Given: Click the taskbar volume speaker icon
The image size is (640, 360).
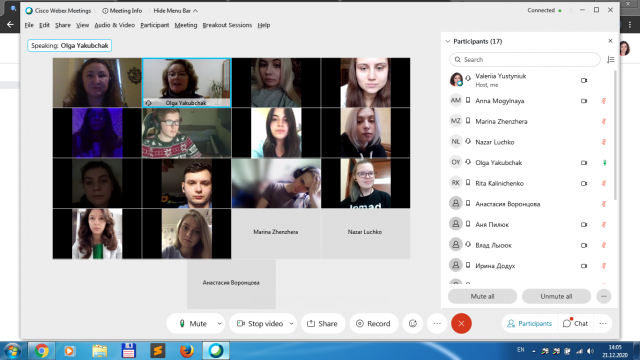Looking at the screenshot, I should [x=591, y=351].
